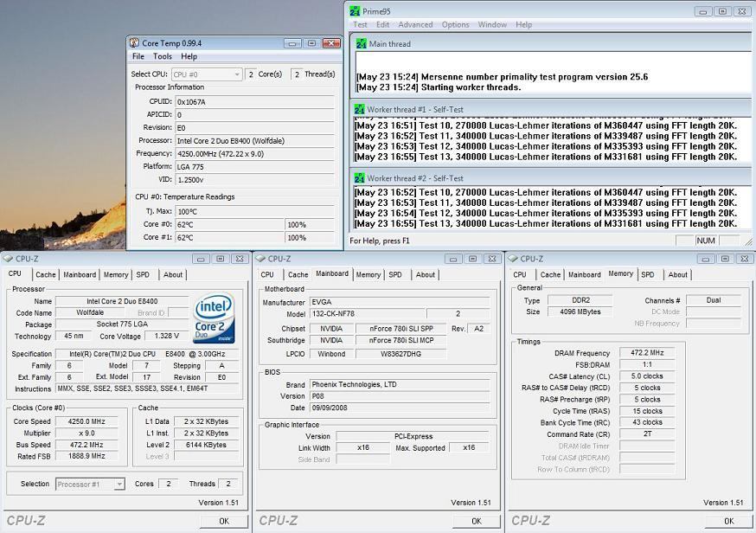Open the Tools menu in Core Temp
Screen dimensions: 756x533
(x=163, y=56)
